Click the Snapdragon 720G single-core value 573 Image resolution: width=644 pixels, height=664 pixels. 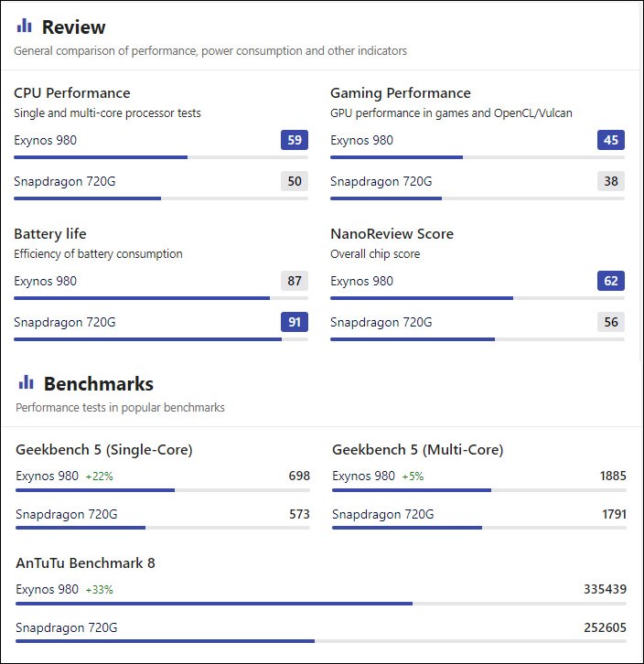pos(299,514)
